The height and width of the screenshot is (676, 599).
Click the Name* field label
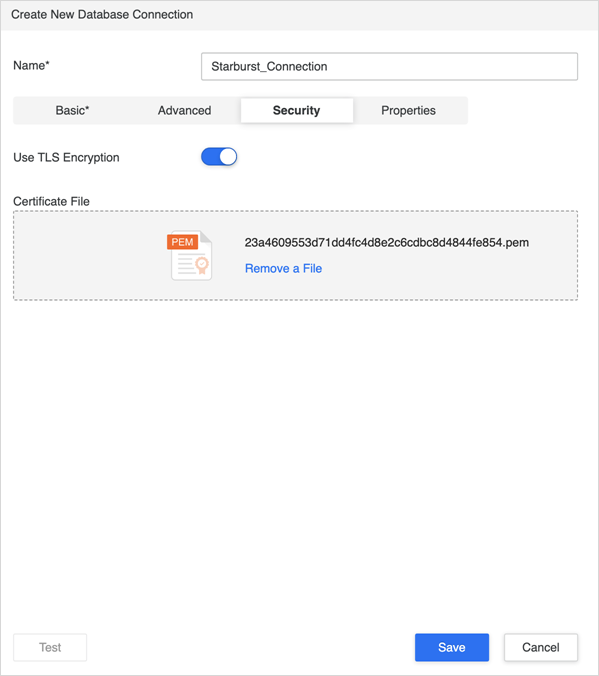(x=31, y=66)
